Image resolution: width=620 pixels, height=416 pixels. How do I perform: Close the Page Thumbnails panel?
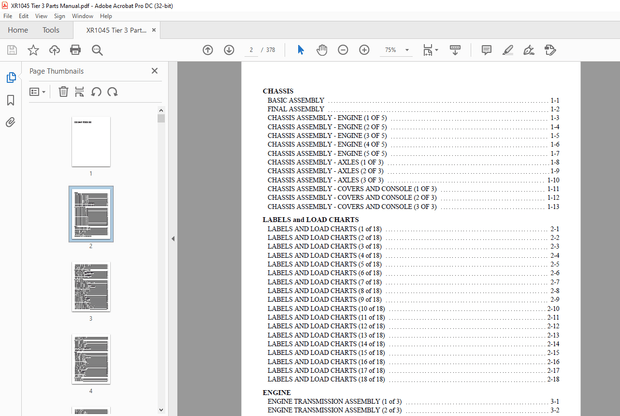click(155, 71)
